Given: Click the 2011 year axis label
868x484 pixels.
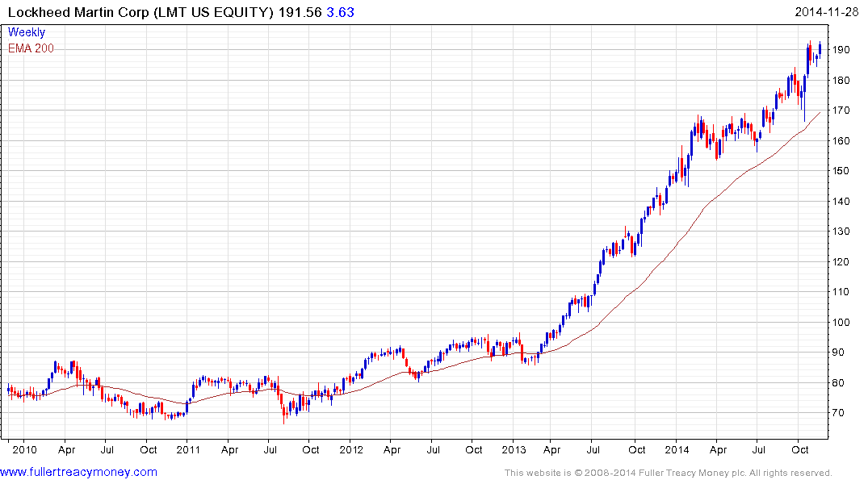Looking at the screenshot, I should (187, 449).
